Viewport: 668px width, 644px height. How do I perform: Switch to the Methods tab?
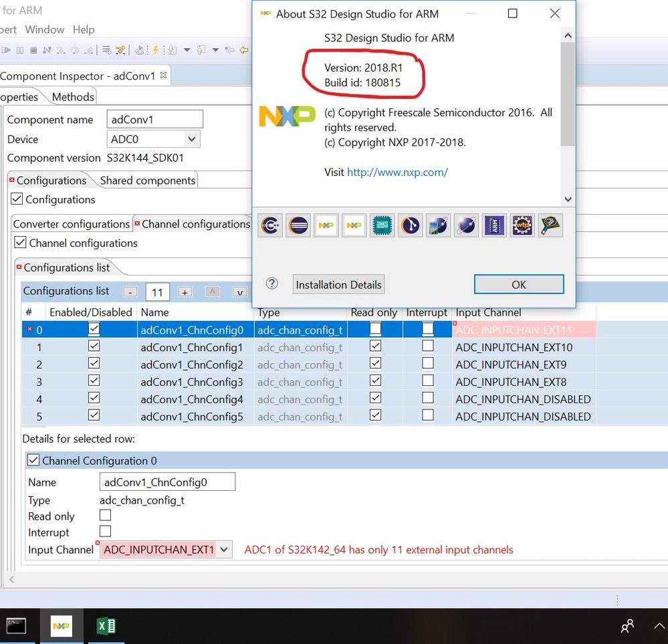73,97
